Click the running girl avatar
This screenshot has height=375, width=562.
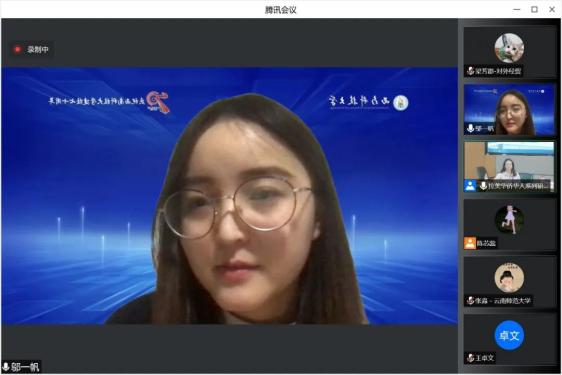509,219
